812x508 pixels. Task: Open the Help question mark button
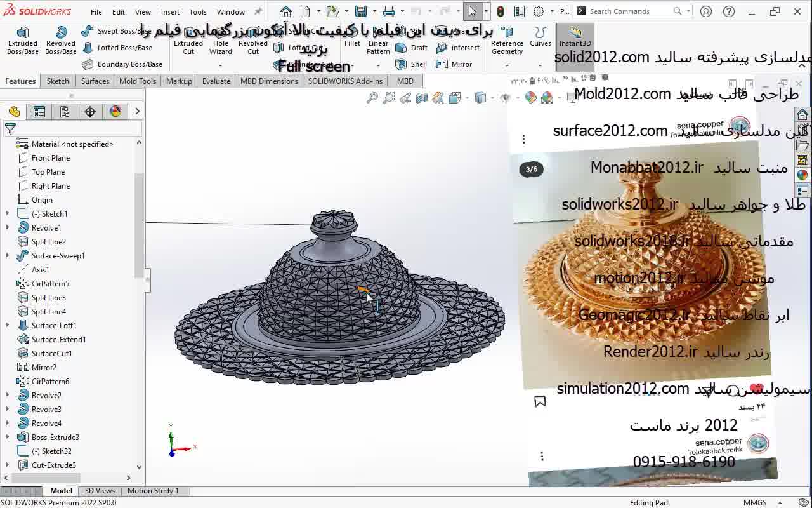(729, 11)
